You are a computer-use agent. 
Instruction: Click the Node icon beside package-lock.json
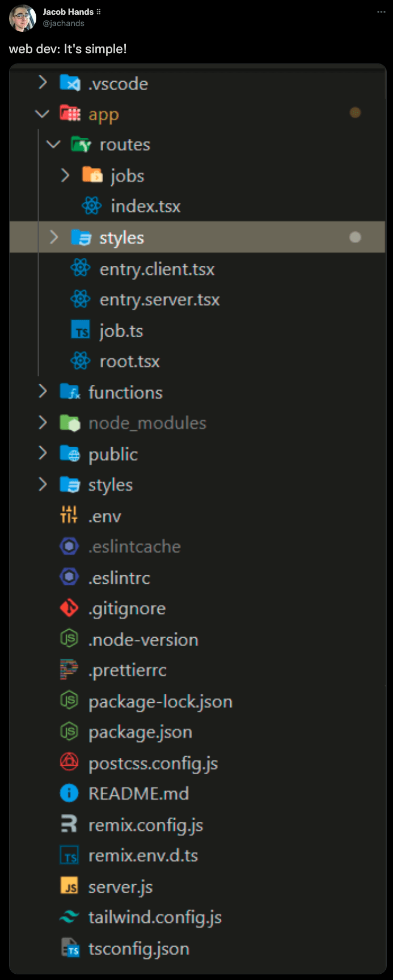[69, 701]
